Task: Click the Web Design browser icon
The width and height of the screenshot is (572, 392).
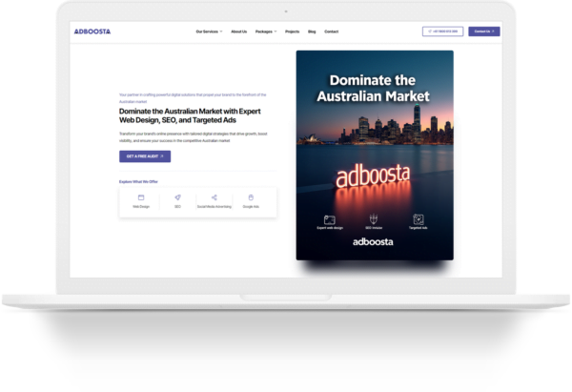Action: click(141, 196)
